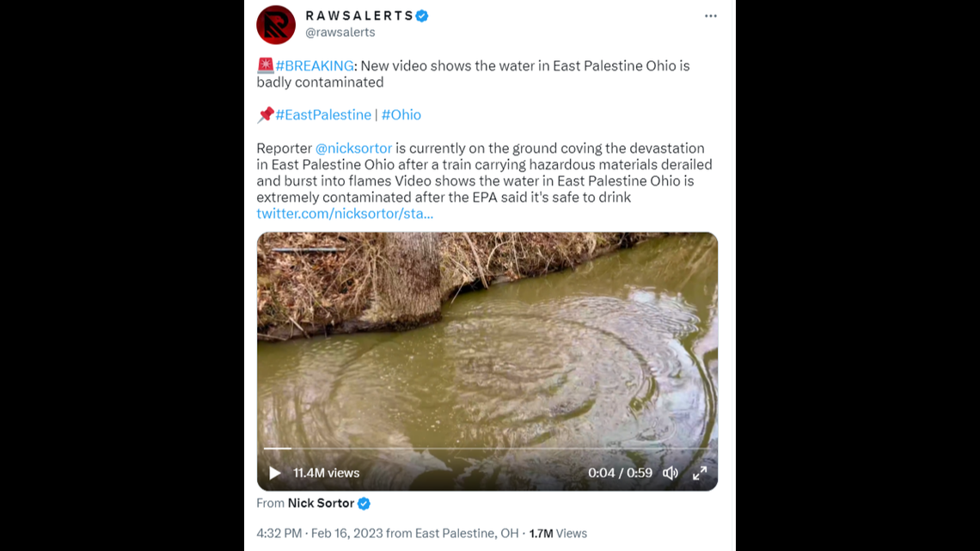Image resolution: width=980 pixels, height=551 pixels.
Task: Click the @rawsalerts handle
Action: [x=341, y=32]
